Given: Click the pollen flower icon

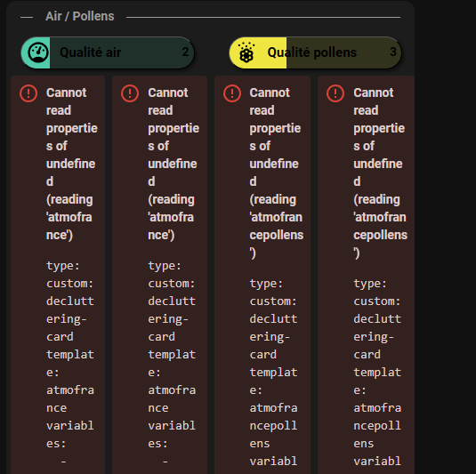Looking at the screenshot, I should [x=246, y=52].
